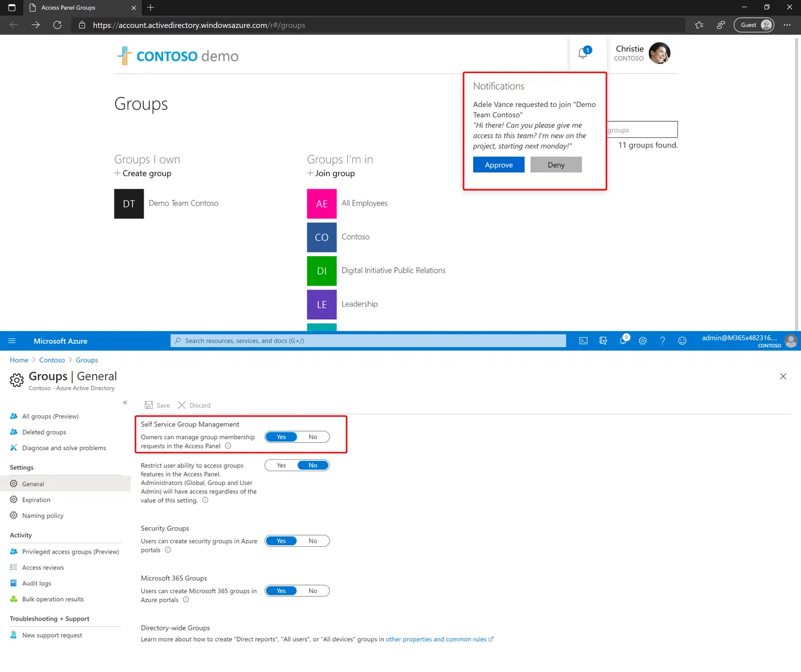Click the browser address bar
801x672 pixels.
378,25
